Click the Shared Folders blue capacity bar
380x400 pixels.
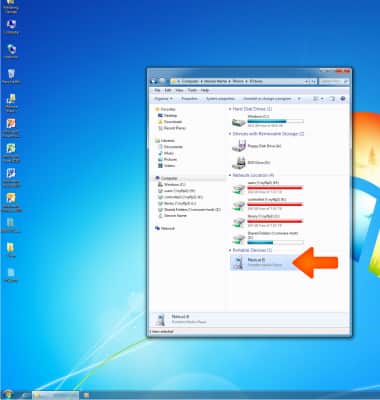[275, 242]
